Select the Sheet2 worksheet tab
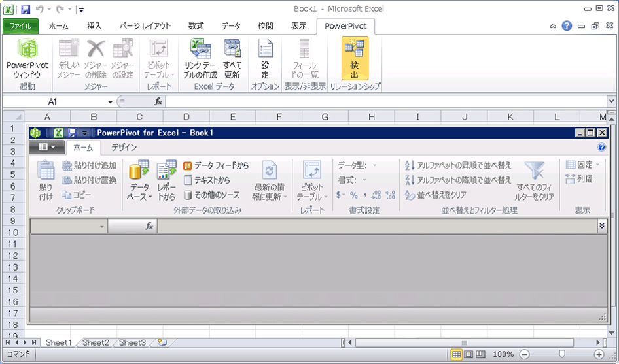The width and height of the screenshot is (619, 364). (x=96, y=342)
